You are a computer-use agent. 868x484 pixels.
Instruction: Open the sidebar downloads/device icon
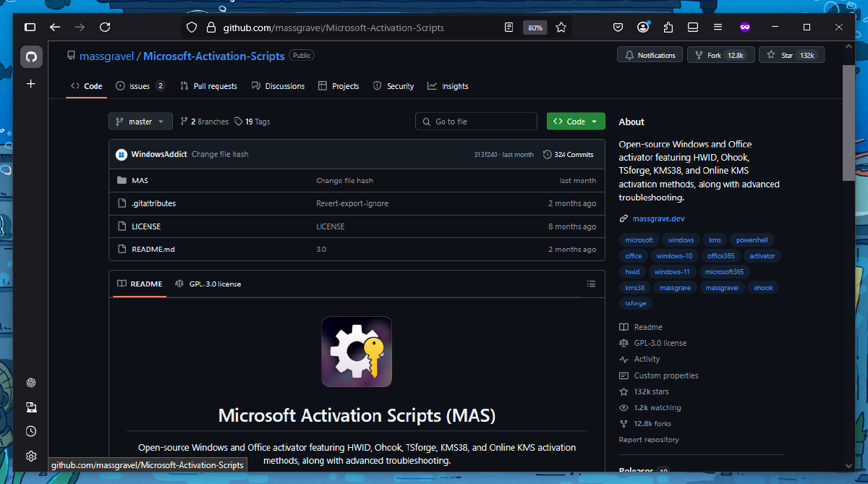click(31, 407)
